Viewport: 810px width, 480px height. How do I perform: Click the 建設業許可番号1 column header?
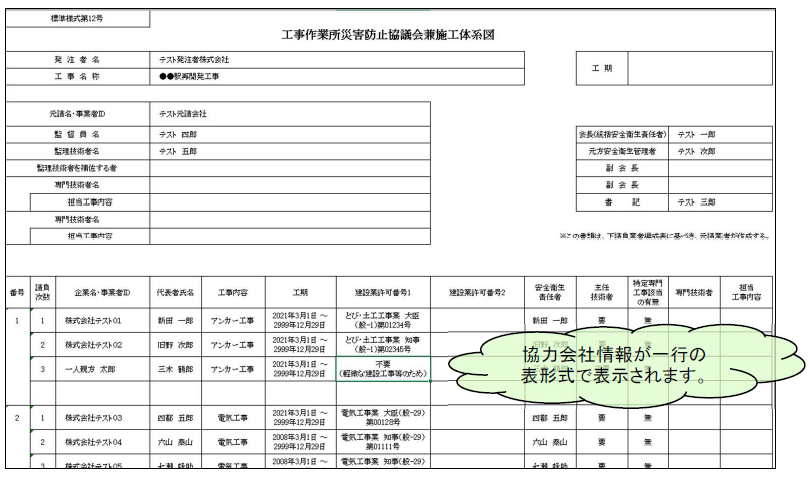(x=383, y=292)
